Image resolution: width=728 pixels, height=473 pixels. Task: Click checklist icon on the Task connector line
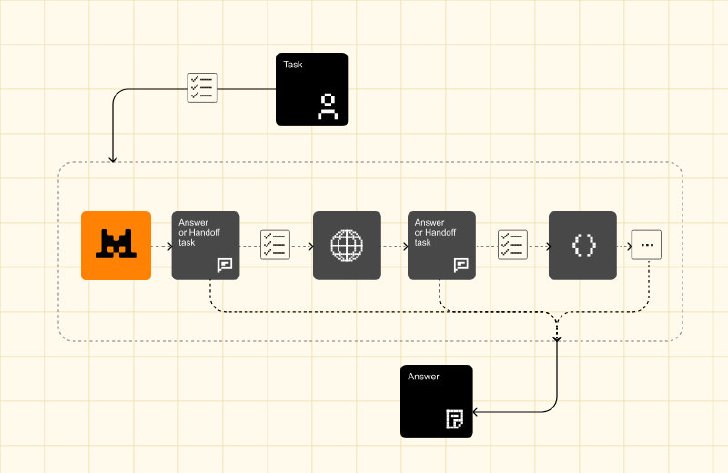click(x=202, y=88)
